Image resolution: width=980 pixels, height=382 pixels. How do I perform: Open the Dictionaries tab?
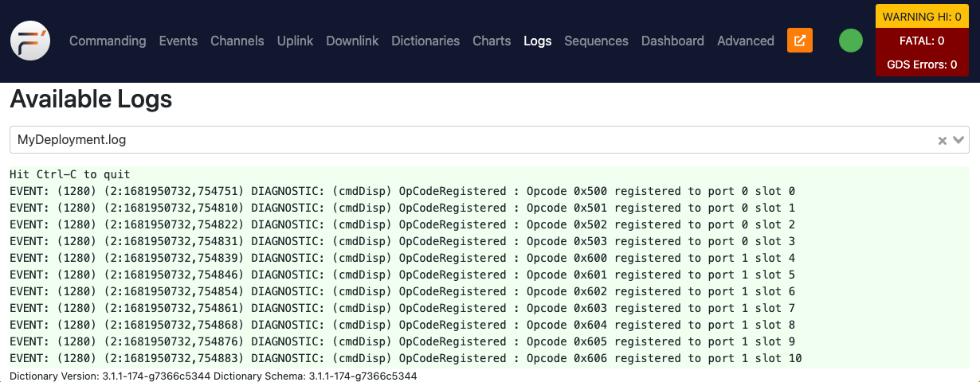425,41
